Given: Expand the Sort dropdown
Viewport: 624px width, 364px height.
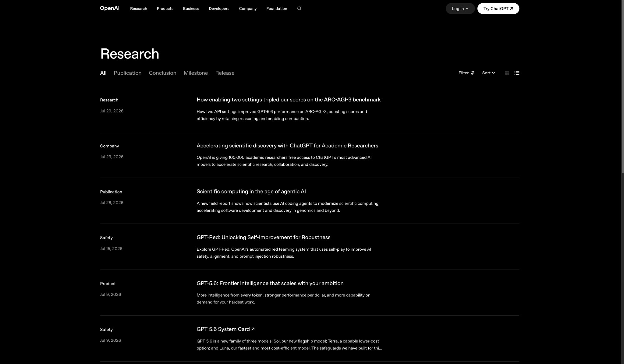Looking at the screenshot, I should 488,73.
